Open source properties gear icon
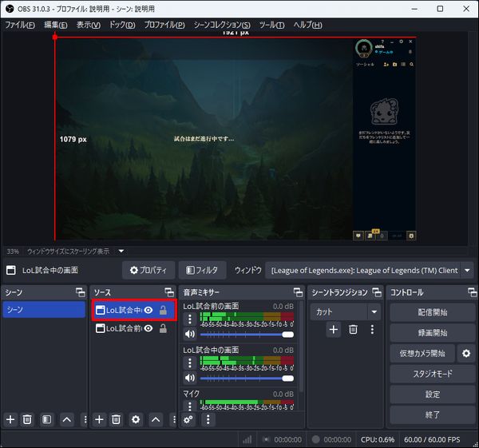The height and width of the screenshot is (448, 479). [x=136, y=419]
